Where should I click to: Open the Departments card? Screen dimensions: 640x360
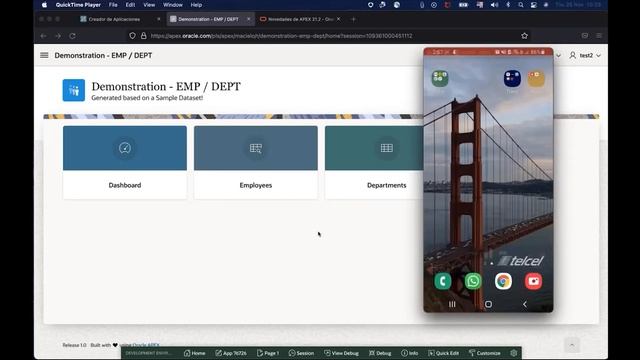(374, 162)
